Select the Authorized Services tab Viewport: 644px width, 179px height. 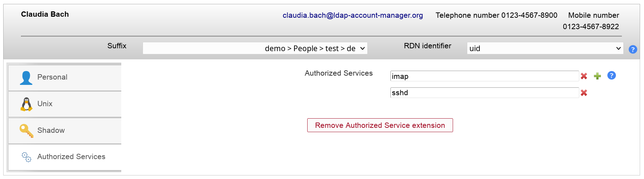(71, 157)
